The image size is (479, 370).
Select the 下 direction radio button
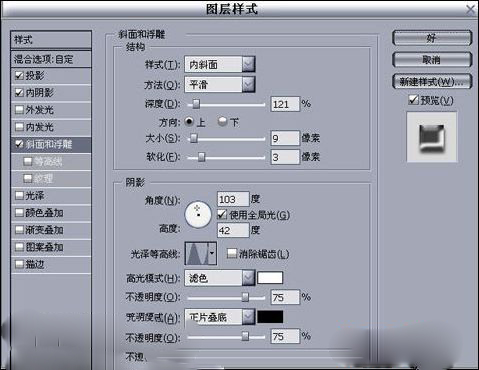click(222, 121)
